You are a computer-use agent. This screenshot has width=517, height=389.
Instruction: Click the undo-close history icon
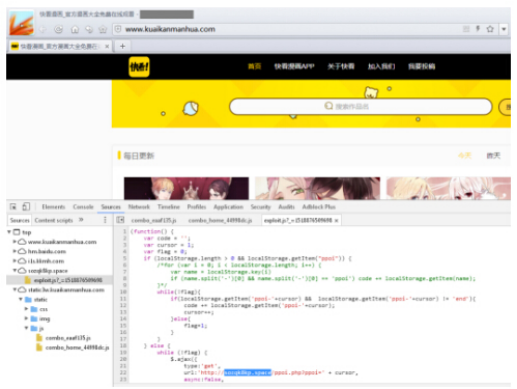coord(89,29)
